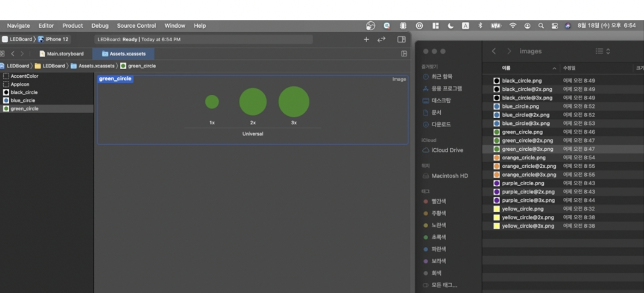
Task: Open the Source Control menu
Action: (x=136, y=26)
